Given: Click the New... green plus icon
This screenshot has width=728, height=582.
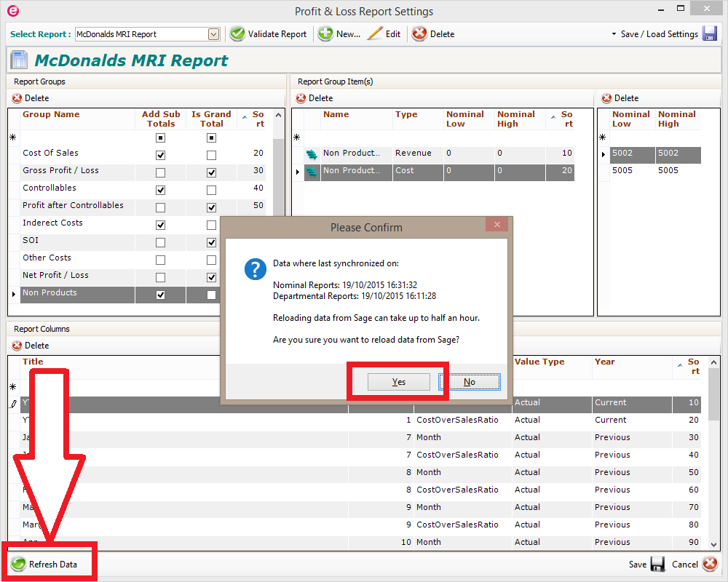Looking at the screenshot, I should click(325, 34).
